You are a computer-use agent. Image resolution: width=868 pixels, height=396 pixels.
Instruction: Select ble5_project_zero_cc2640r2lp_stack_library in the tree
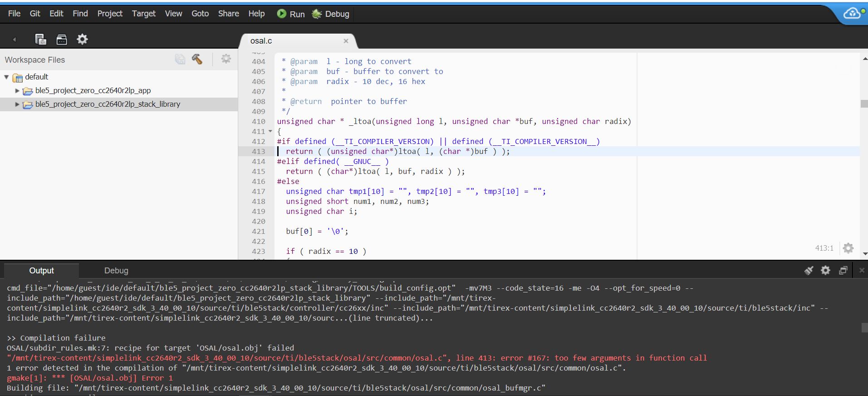(108, 104)
